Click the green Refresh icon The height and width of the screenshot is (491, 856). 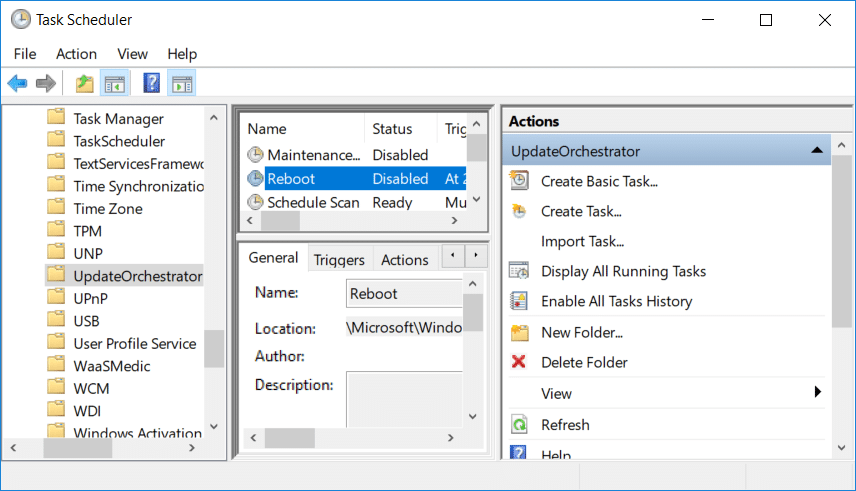coord(518,425)
